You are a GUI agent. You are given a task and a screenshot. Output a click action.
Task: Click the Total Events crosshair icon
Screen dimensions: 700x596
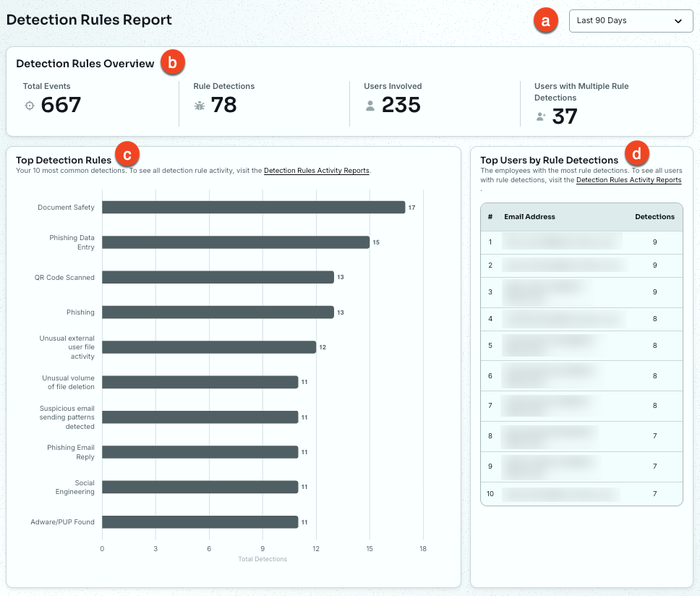pos(30,106)
